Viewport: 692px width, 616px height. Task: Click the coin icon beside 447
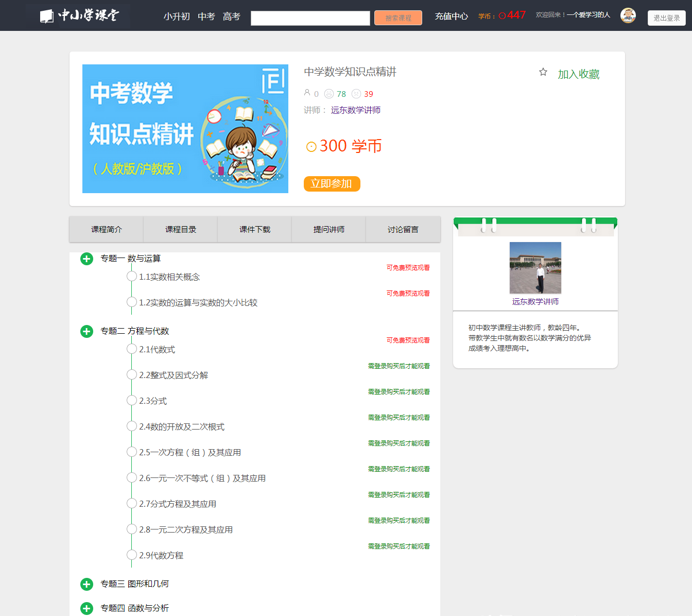pyautogui.click(x=502, y=16)
